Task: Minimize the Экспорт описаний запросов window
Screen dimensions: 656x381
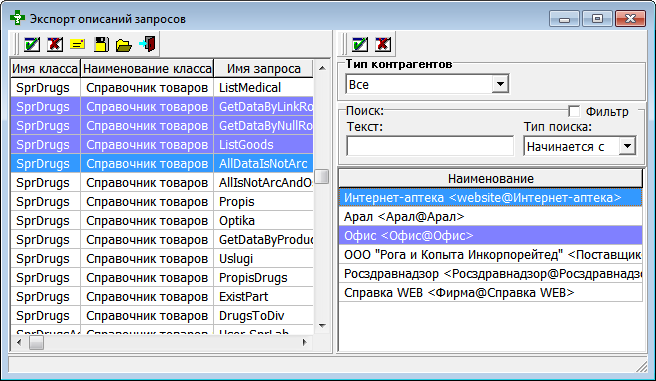Action: coord(564,19)
